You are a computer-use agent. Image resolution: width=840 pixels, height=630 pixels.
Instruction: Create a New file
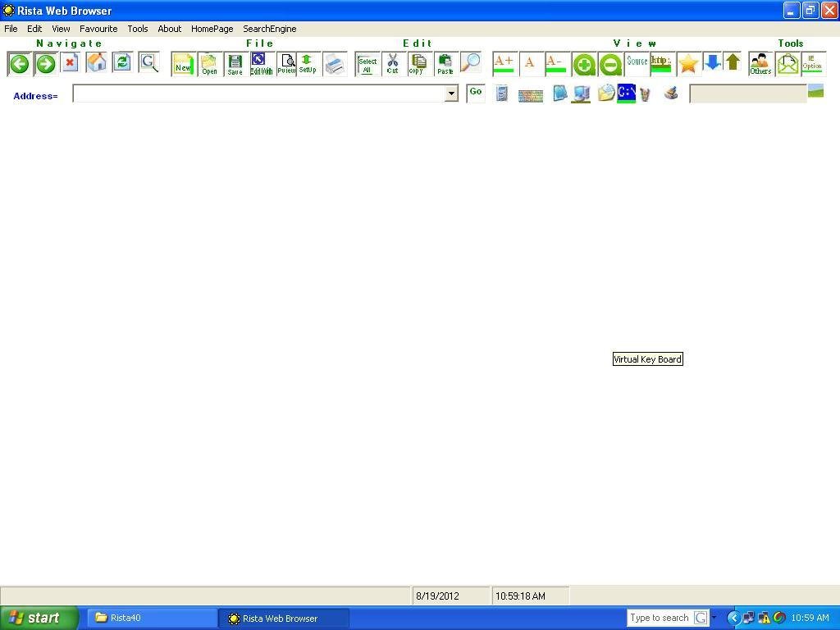coord(183,64)
